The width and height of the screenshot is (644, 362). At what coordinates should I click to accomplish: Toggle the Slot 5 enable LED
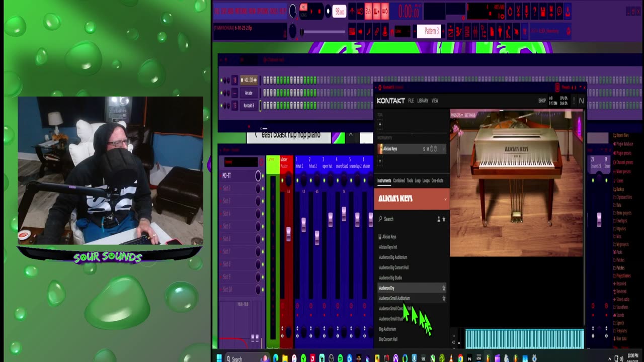click(262, 226)
